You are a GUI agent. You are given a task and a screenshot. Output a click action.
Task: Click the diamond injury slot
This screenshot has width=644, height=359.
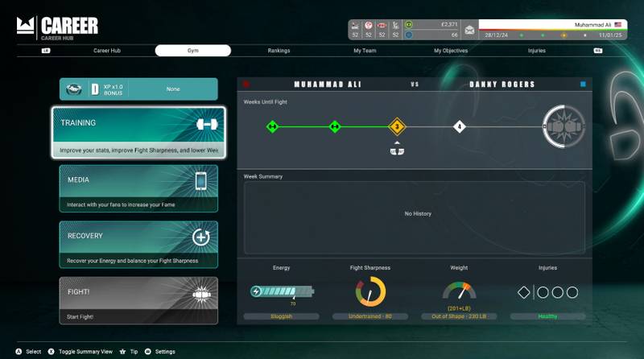pyautogui.click(x=524, y=292)
